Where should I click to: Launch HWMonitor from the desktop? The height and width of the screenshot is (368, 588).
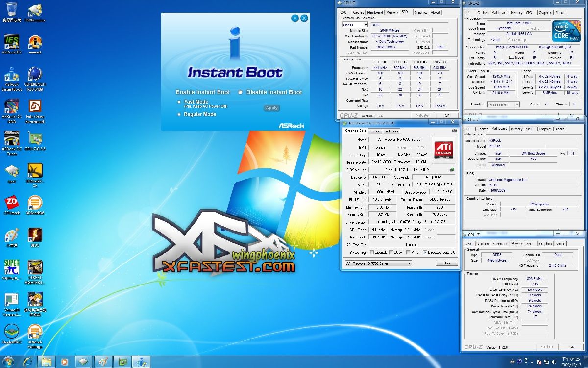pos(34,12)
